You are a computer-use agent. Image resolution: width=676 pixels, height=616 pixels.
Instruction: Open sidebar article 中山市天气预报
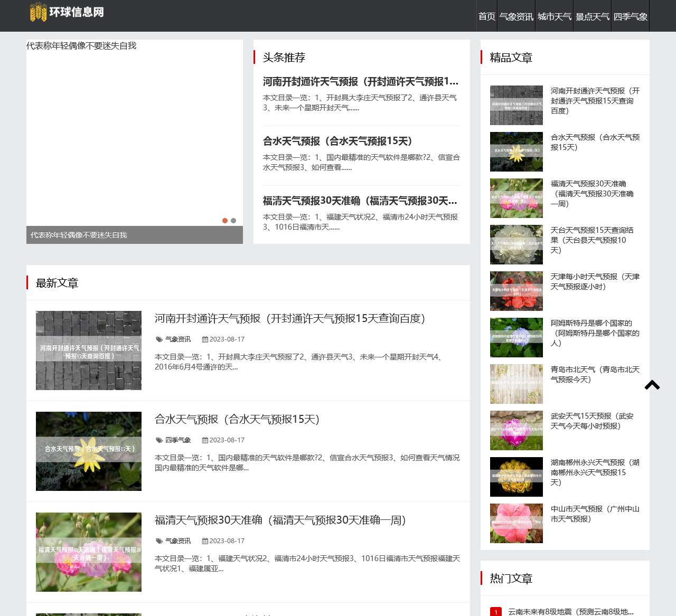595,514
